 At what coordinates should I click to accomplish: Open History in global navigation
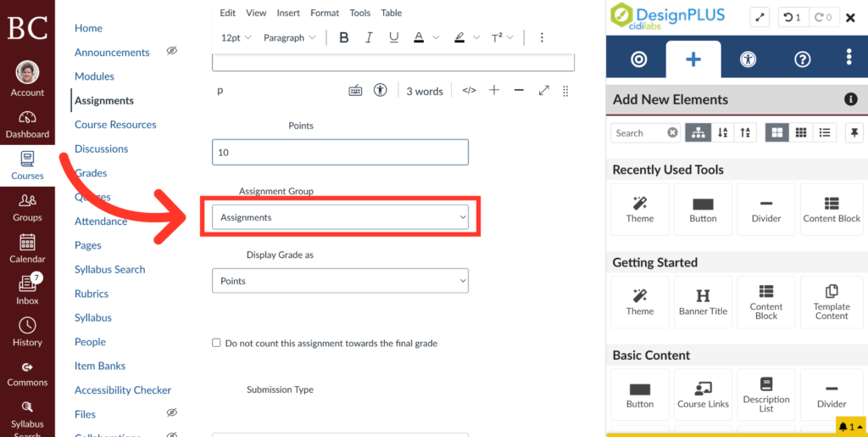(x=27, y=333)
